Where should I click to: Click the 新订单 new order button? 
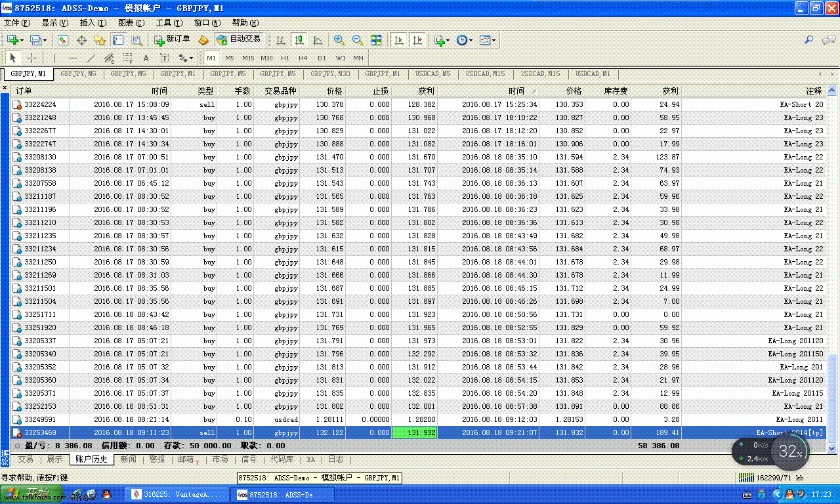pyautogui.click(x=173, y=40)
